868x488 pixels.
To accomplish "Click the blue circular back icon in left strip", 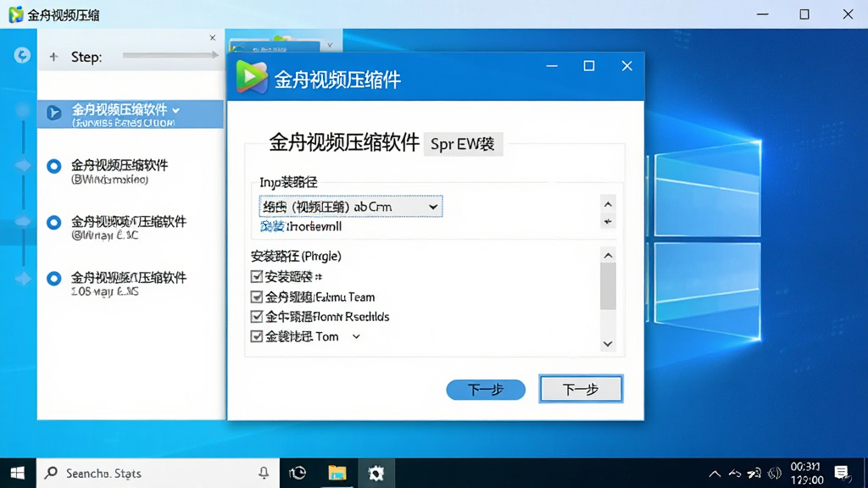I will (22, 55).
